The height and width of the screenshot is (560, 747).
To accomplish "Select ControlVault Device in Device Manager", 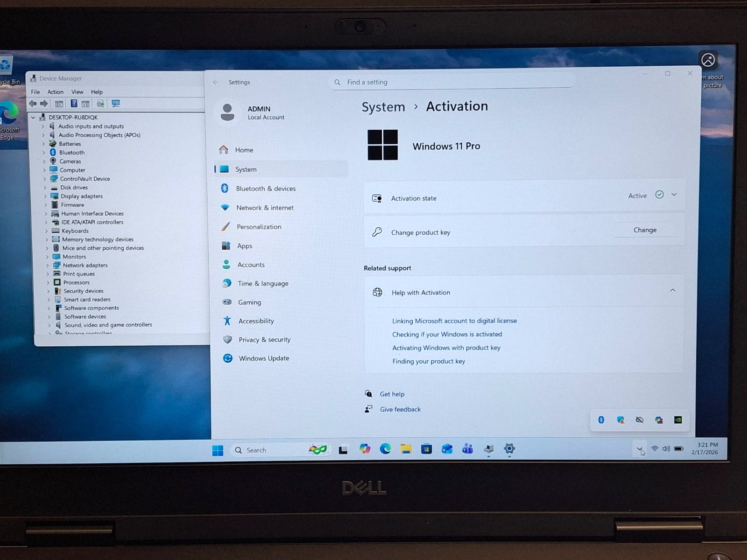I will click(x=85, y=179).
